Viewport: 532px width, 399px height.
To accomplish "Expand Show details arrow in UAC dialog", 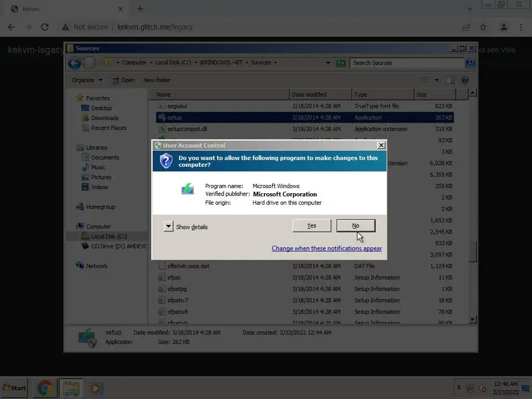I will (168, 227).
